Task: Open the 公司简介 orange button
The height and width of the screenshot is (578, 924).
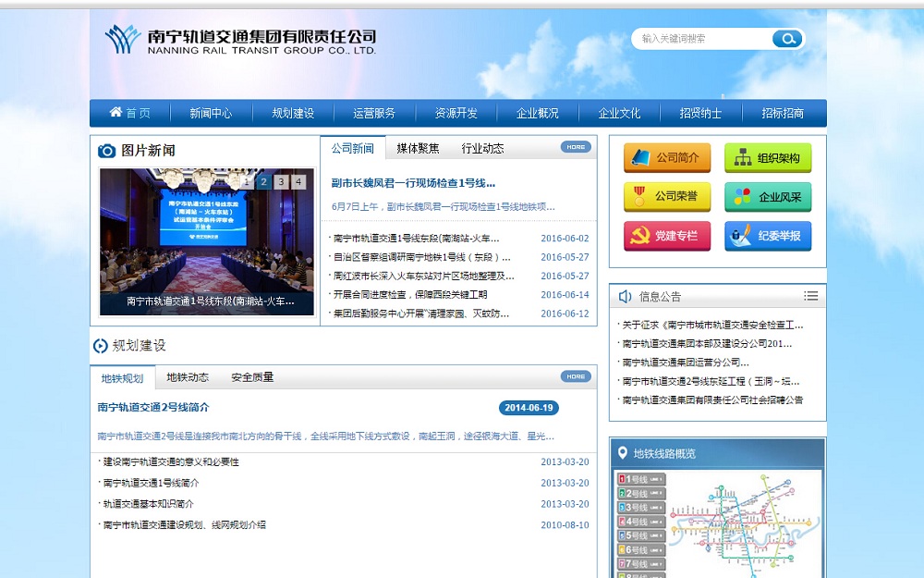Action: [x=667, y=158]
